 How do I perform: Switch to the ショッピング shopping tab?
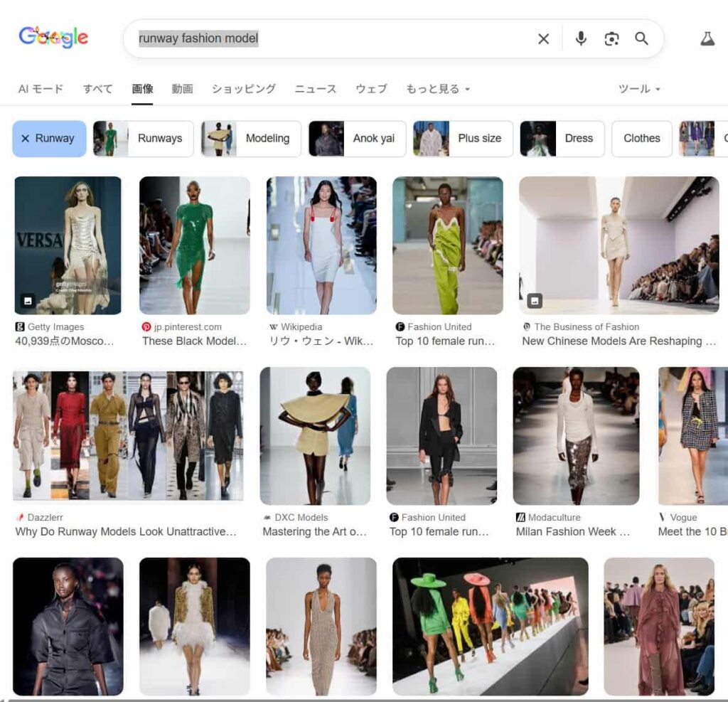coord(243,89)
